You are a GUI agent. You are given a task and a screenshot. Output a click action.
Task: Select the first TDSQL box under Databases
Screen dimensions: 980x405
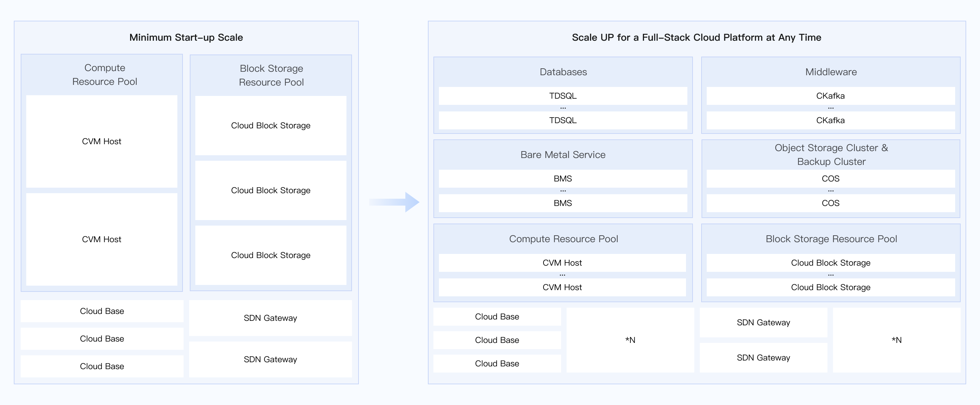tap(563, 96)
